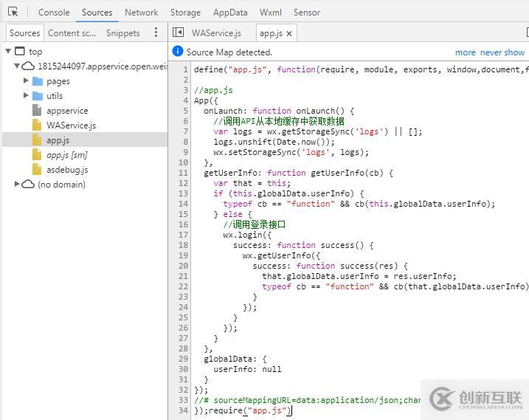Image resolution: width=529 pixels, height=420 pixels.
Task: Close the app.js editor tab
Action: tap(289, 33)
